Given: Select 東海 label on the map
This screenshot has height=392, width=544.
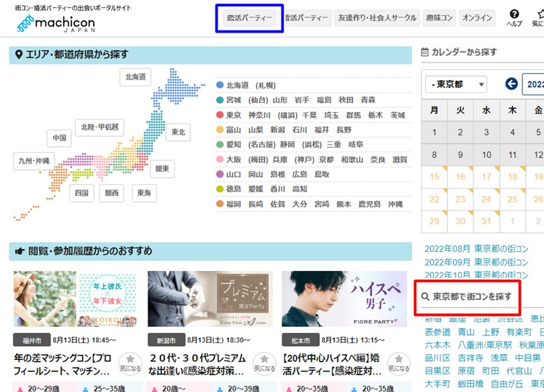Looking at the screenshot, I should click(144, 193).
